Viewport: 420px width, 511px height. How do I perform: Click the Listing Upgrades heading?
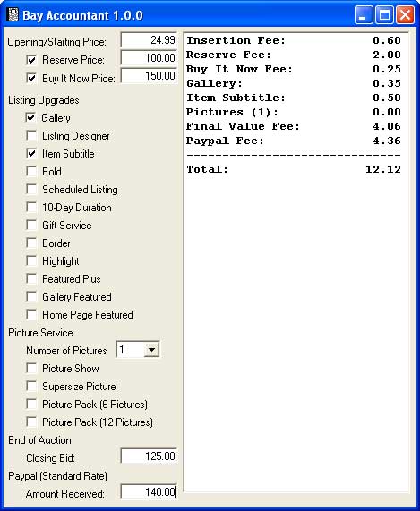[44, 100]
